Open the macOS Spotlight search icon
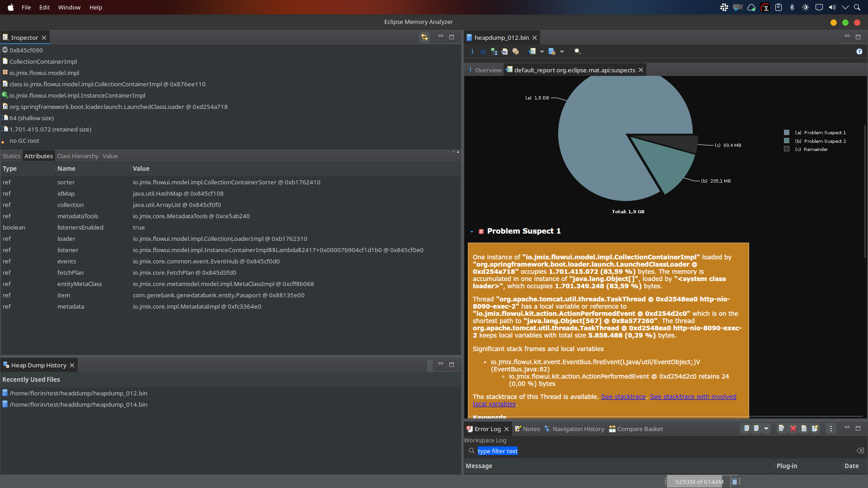The image size is (868, 488). pyautogui.click(x=857, y=7)
